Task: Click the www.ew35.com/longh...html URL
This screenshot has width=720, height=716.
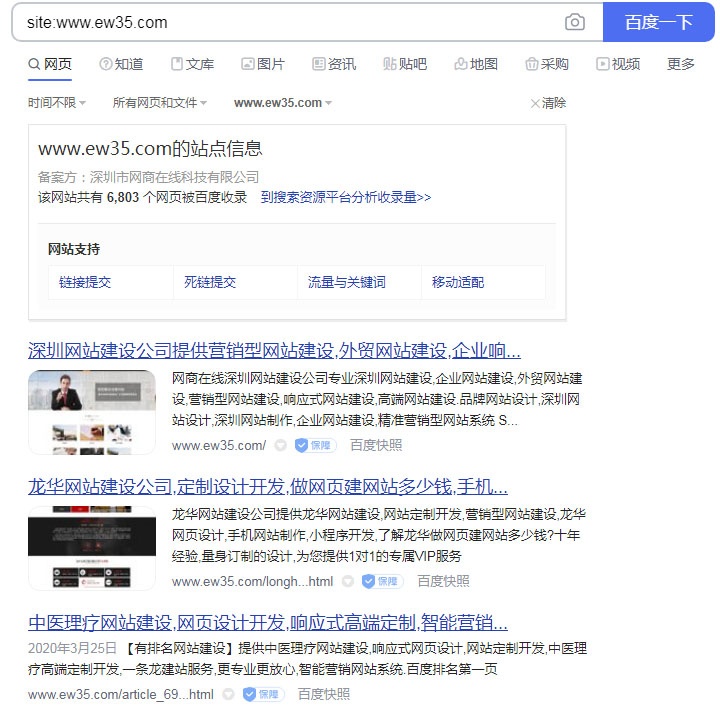Action: point(252,581)
